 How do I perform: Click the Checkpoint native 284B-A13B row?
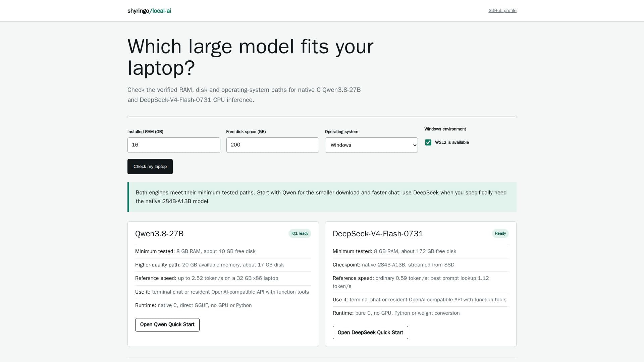[421, 265]
